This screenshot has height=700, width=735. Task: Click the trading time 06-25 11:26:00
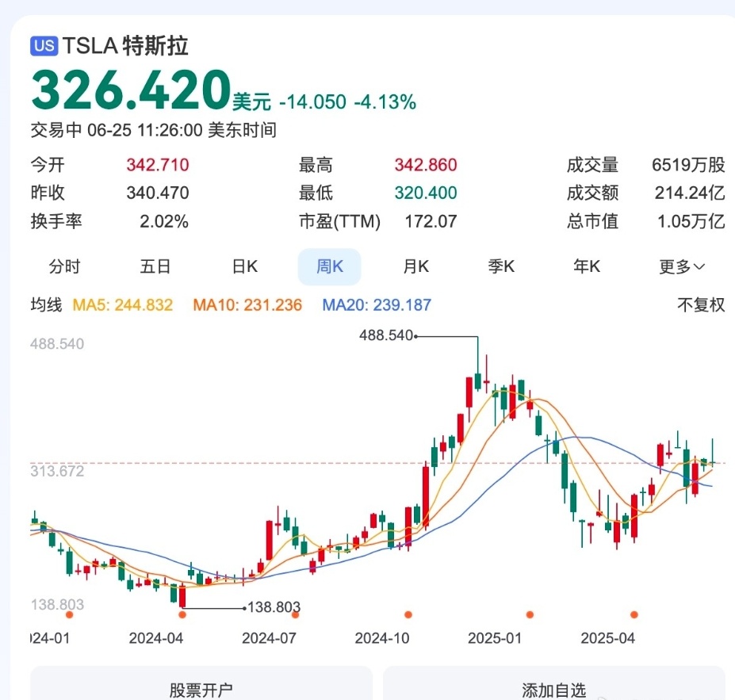(145, 130)
